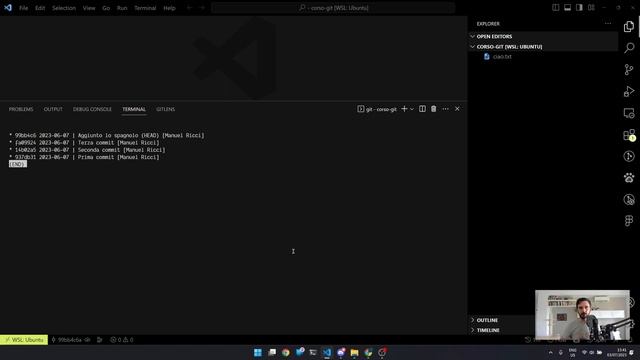The image size is (640, 360).
Task: Create a new terminal with plus icon
Action: 404,109
